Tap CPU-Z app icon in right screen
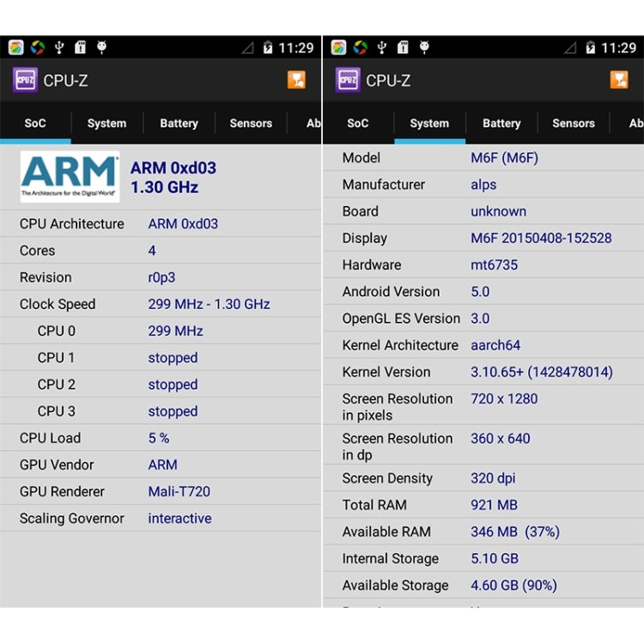Viewport: 644px width, 644px height. tap(348, 80)
